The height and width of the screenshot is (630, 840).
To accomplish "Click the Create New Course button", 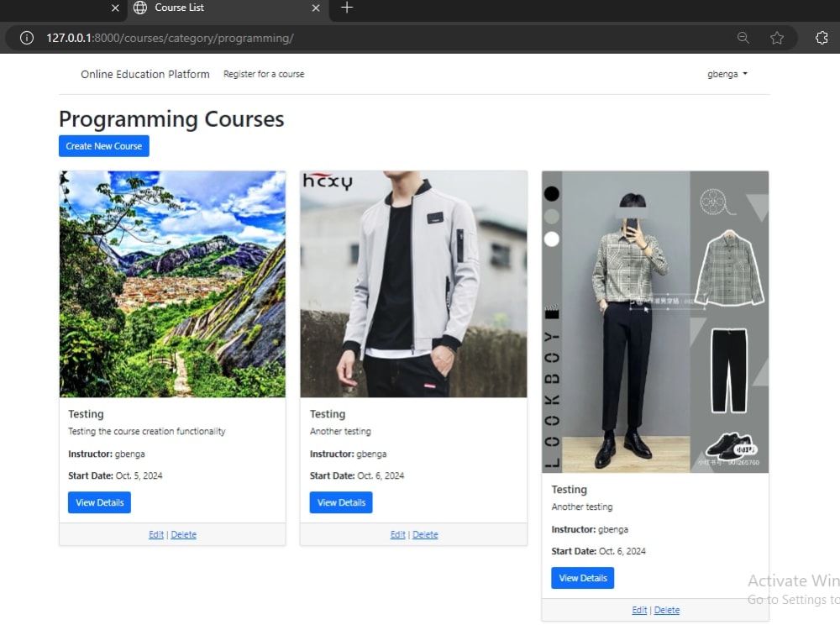I will (x=104, y=146).
